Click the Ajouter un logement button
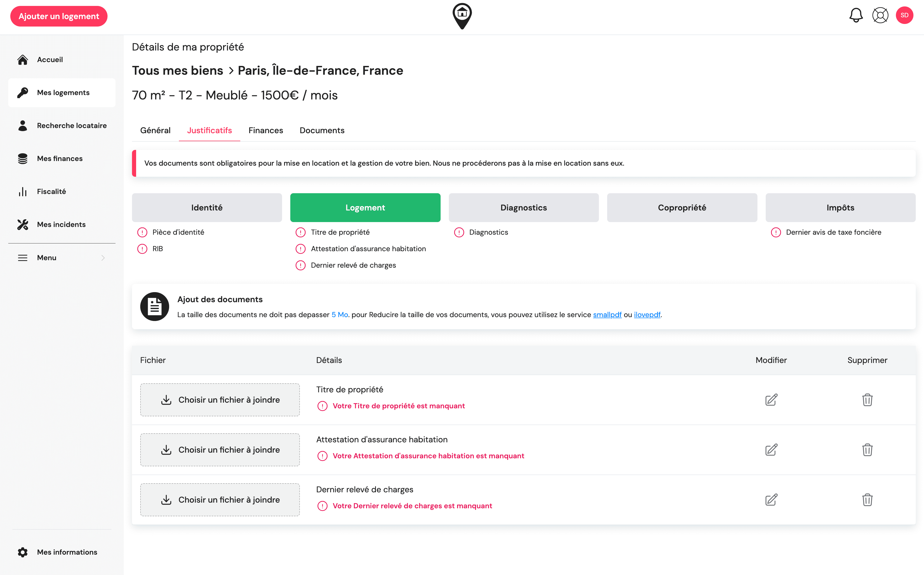The width and height of the screenshot is (924, 575). [x=59, y=16]
